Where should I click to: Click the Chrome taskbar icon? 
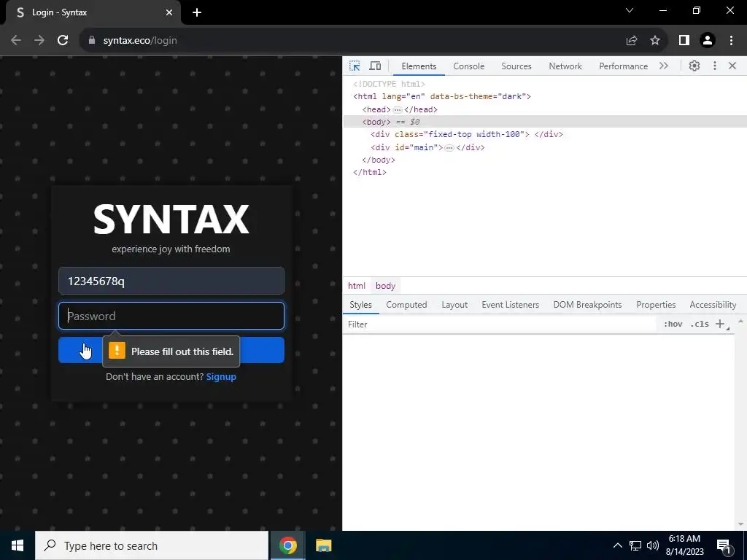point(287,545)
